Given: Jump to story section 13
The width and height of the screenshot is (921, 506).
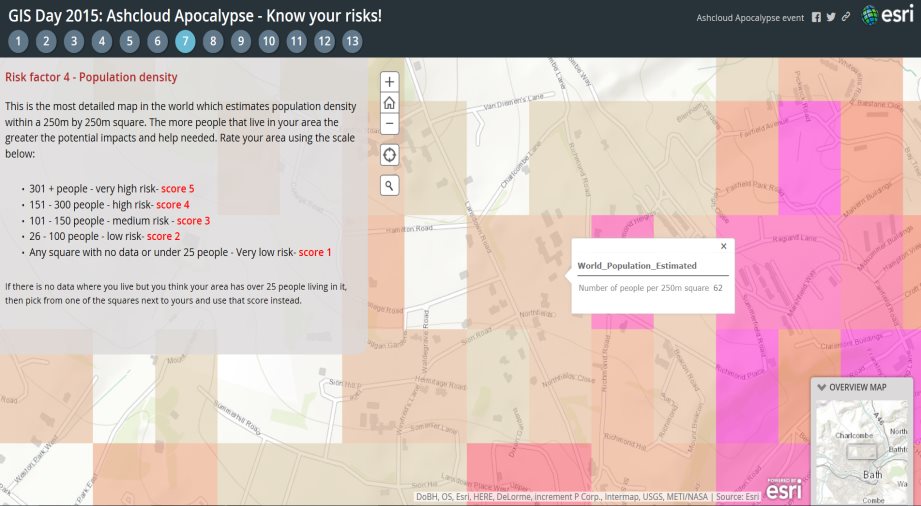Looking at the screenshot, I should point(352,41).
